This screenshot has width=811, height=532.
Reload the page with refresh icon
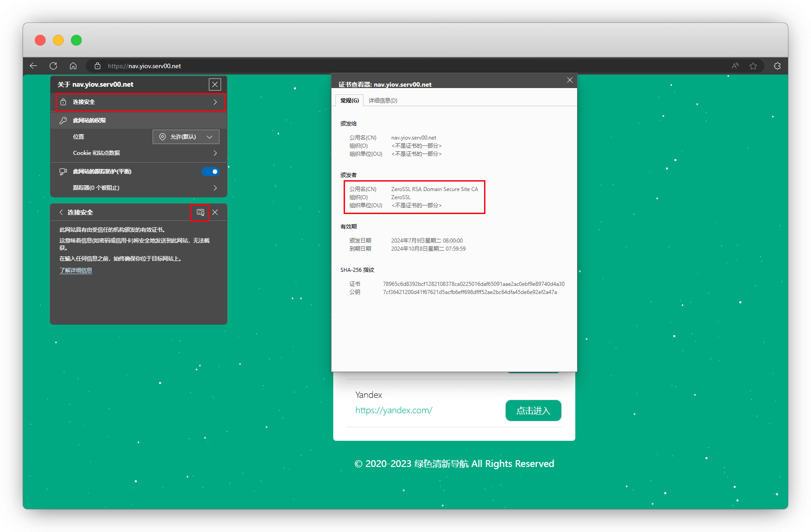coord(53,66)
